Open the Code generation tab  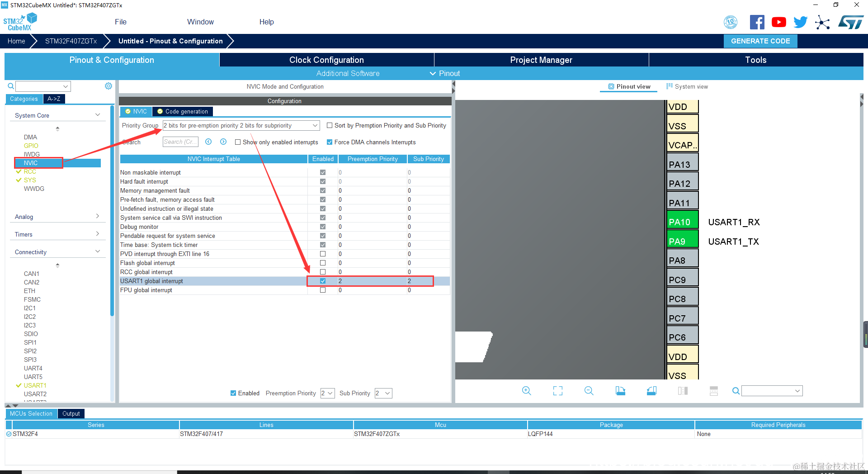point(183,111)
